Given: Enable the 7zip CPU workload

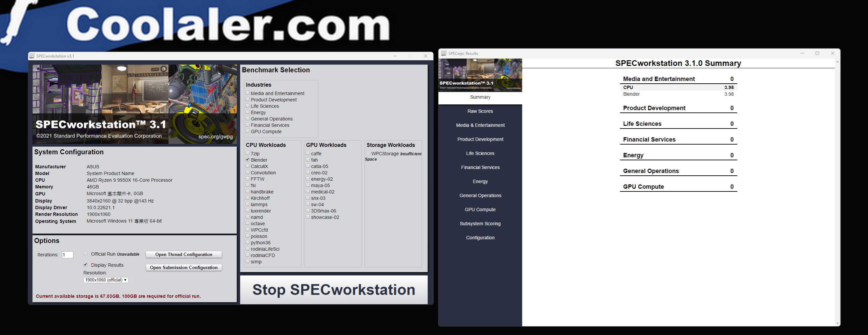Looking at the screenshot, I should 248,153.
